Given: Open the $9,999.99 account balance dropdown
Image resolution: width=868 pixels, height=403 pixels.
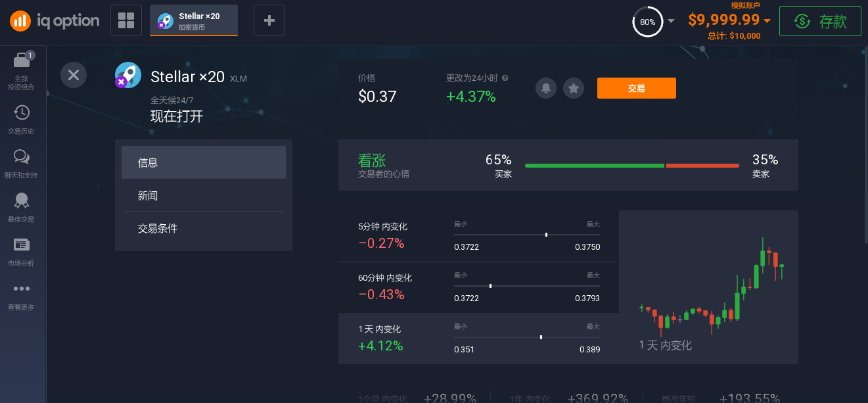Looking at the screenshot, I should (729, 20).
